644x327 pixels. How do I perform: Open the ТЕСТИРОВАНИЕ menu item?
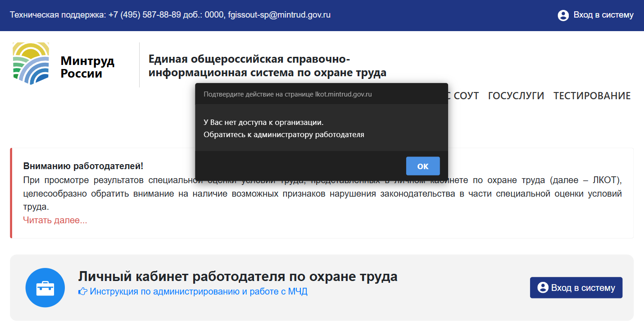(592, 96)
